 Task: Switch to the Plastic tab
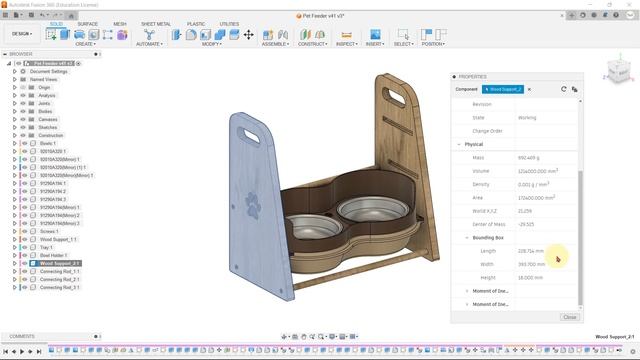(196, 24)
